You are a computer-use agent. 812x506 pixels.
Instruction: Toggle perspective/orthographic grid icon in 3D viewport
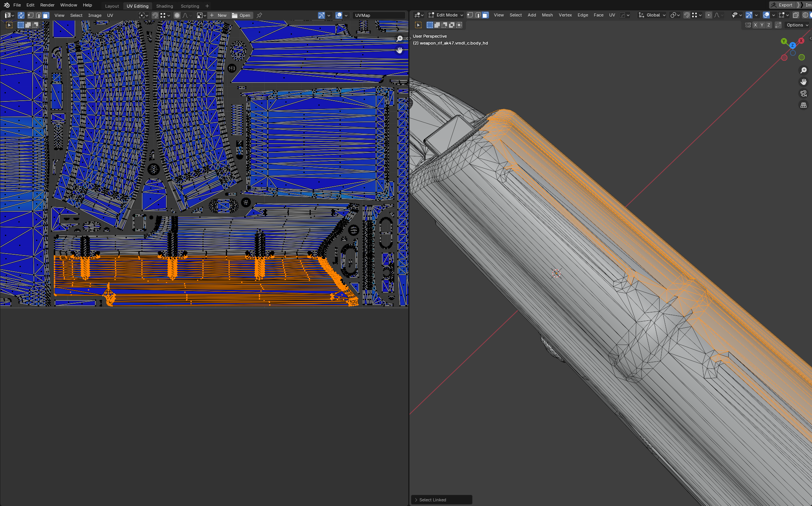click(803, 105)
